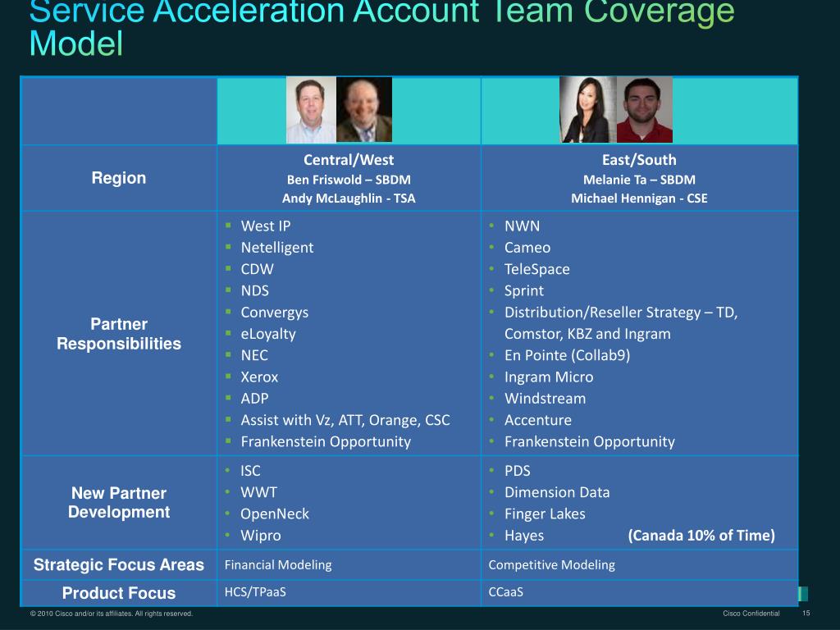Click 'Windstream' bullet
This screenshot has width=840, height=630.
[x=545, y=398]
